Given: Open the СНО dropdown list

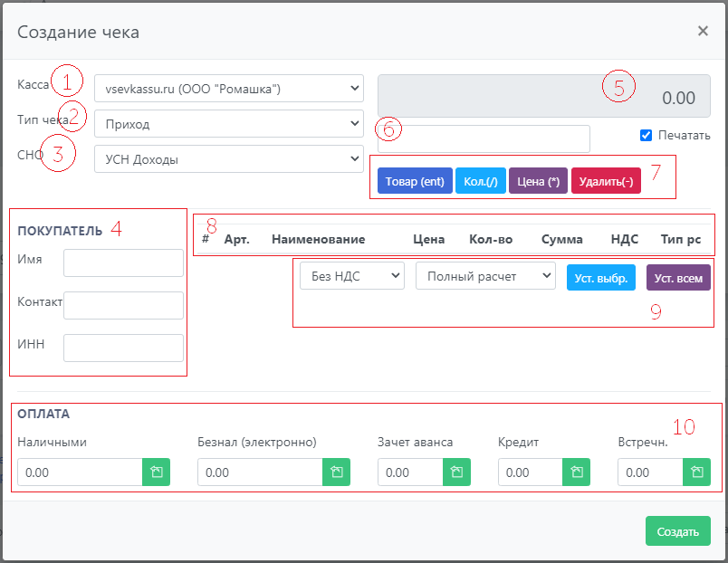Looking at the screenshot, I should point(228,159).
